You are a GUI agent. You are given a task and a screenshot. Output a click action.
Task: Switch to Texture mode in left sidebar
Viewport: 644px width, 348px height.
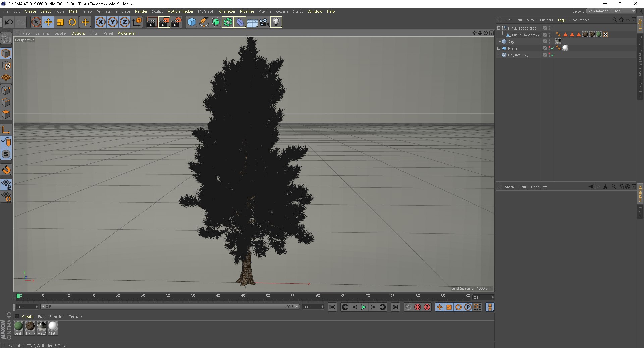[6, 66]
